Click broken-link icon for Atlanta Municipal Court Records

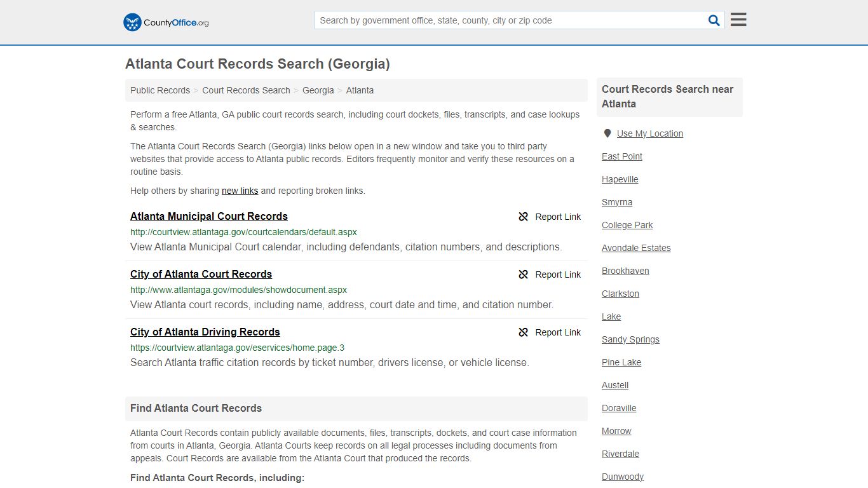click(524, 217)
